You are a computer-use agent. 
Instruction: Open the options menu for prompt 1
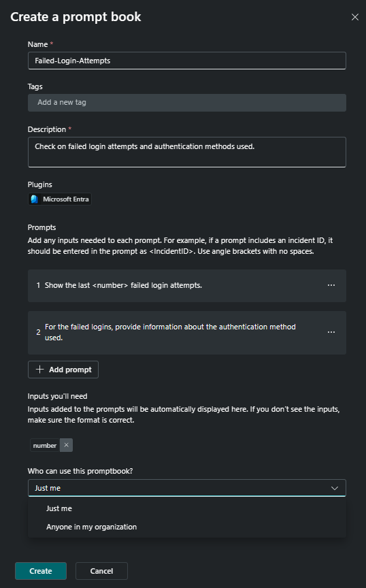point(331,285)
